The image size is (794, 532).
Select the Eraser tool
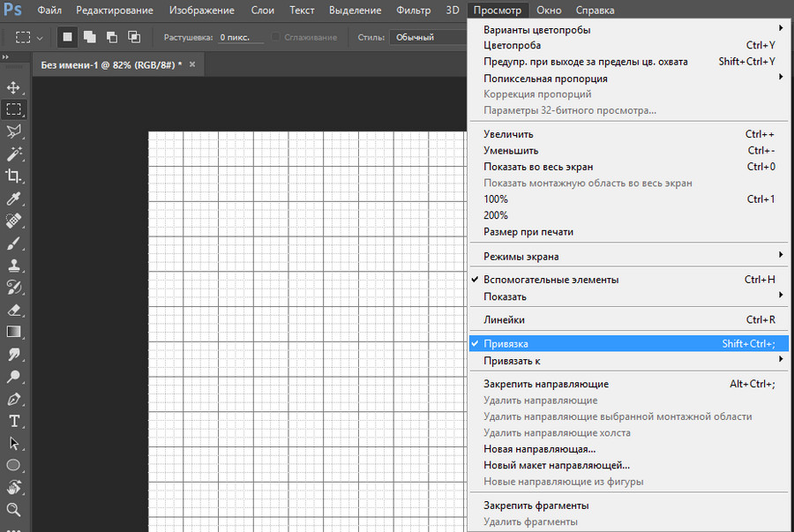[x=13, y=310]
